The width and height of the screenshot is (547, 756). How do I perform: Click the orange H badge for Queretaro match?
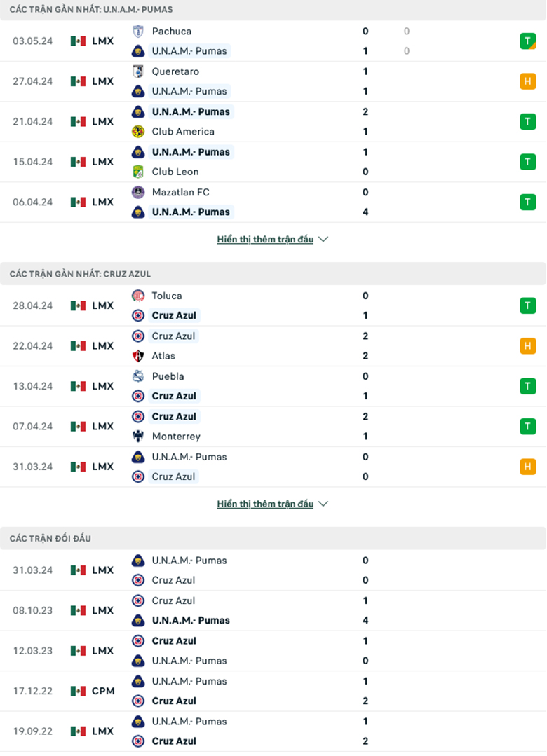[x=527, y=81]
